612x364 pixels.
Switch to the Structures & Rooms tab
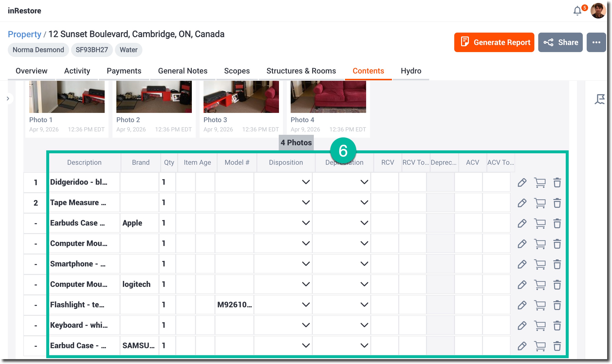(x=301, y=71)
